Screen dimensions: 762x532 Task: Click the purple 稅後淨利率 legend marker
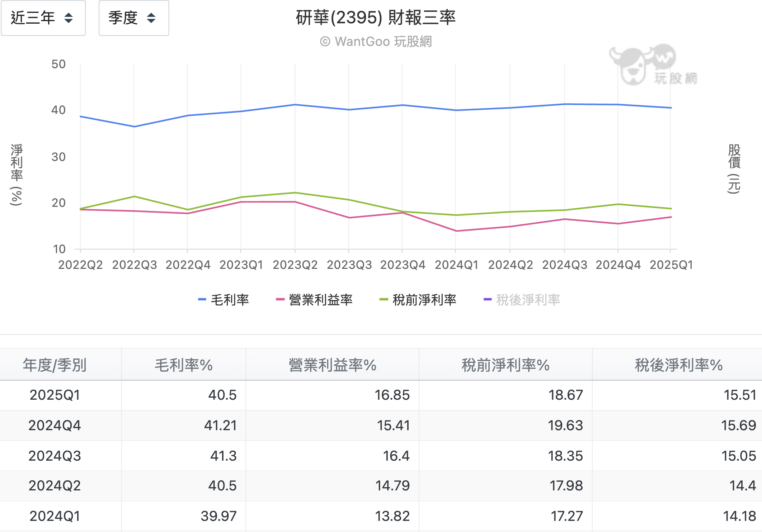487,299
